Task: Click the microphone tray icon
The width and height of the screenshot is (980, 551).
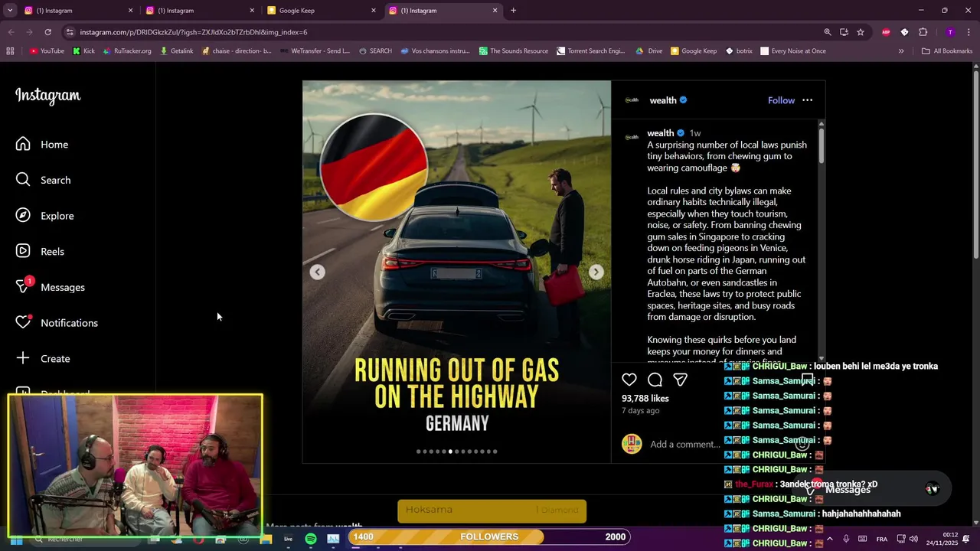Action: (x=846, y=539)
